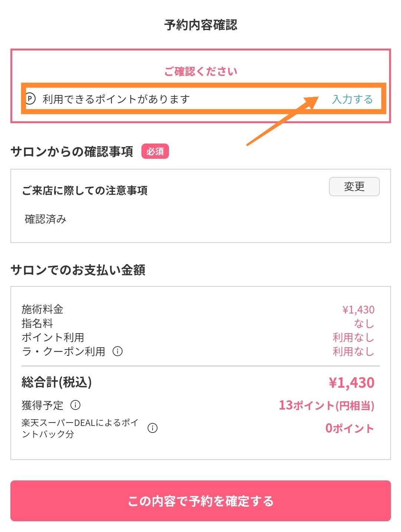Click the 予約内容確認 page title
This screenshot has width=401, height=532.
point(200,25)
